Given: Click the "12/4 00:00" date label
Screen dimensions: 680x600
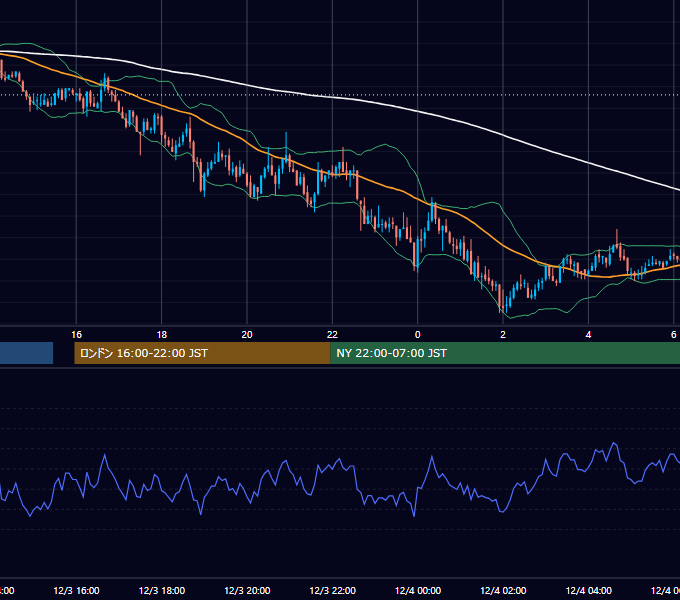Looking at the screenshot, I should [418, 590].
